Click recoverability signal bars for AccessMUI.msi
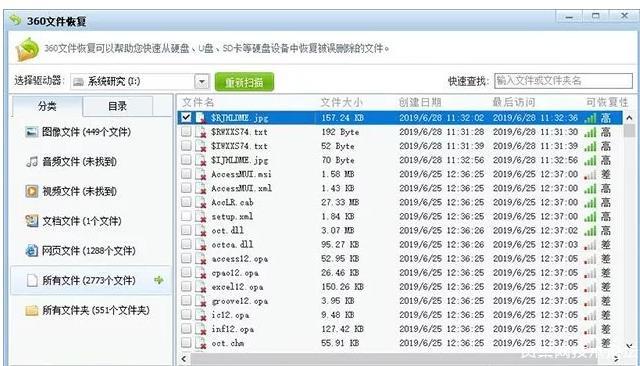The width and height of the screenshot is (640, 366). [590, 175]
